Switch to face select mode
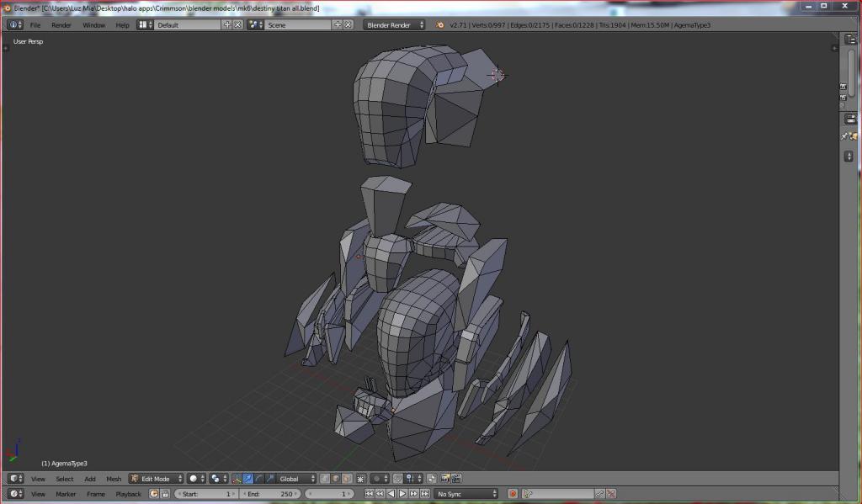The image size is (862, 504). [348, 479]
